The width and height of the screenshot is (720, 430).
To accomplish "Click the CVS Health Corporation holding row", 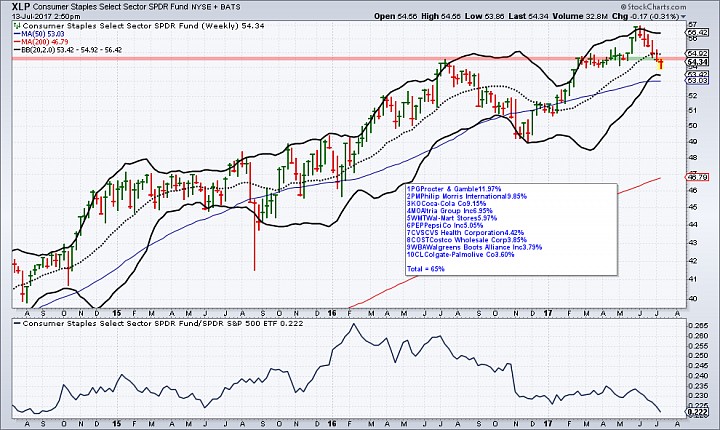I will 465,233.
